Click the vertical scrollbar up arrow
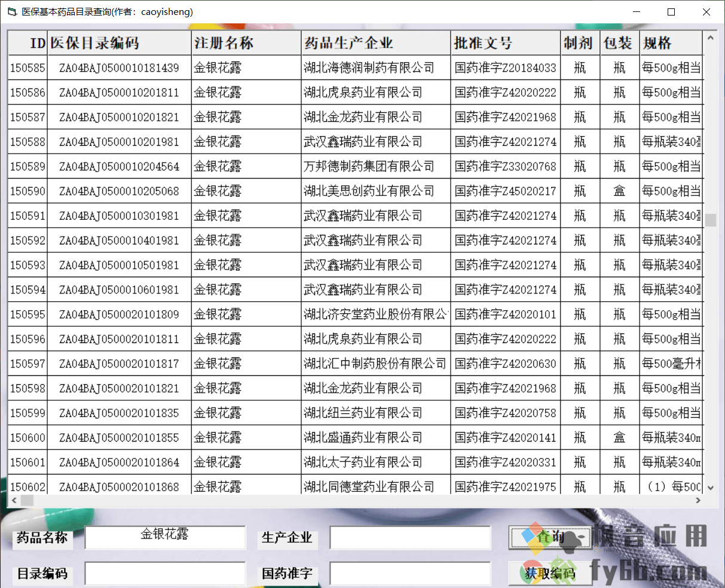Image resolution: width=725 pixels, height=588 pixels. coord(711,38)
